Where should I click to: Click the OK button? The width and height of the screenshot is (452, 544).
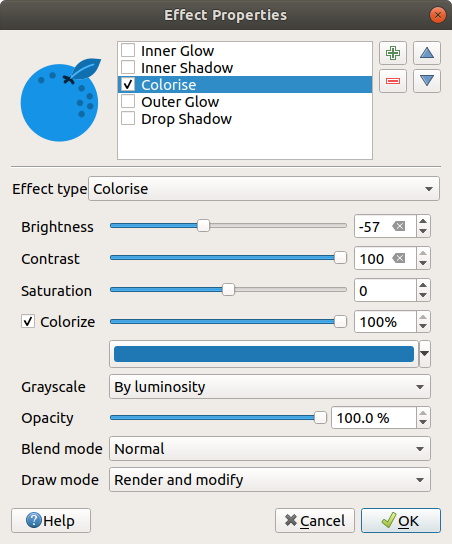click(x=401, y=520)
